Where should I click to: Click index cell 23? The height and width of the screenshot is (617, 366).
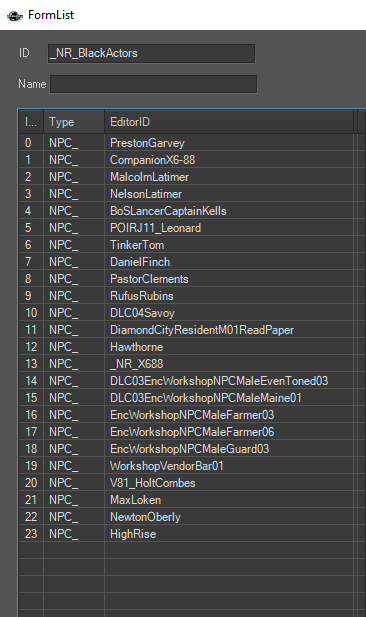tap(31, 533)
